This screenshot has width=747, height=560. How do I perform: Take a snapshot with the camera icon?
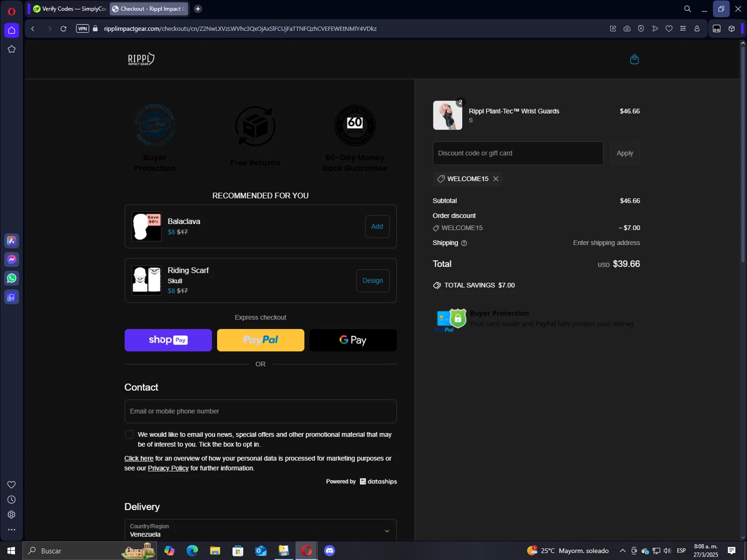click(627, 29)
